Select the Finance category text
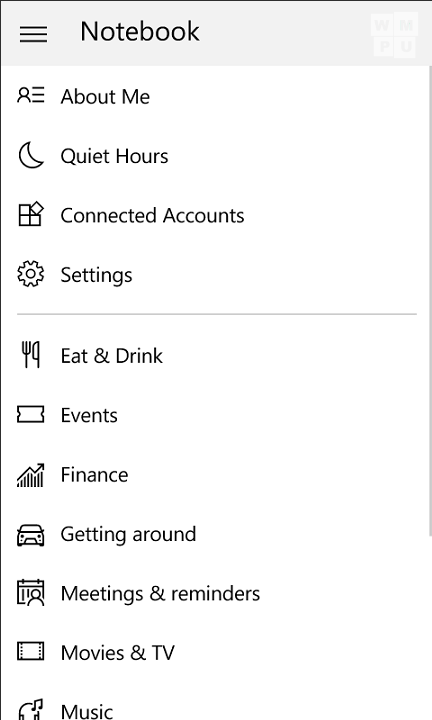This screenshot has height=720, width=432. point(95,475)
